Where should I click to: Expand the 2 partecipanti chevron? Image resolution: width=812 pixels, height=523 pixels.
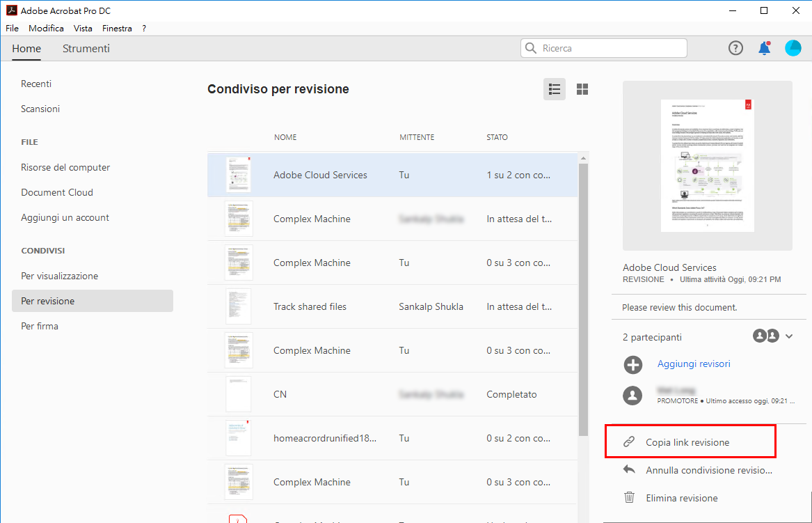pyautogui.click(x=789, y=336)
